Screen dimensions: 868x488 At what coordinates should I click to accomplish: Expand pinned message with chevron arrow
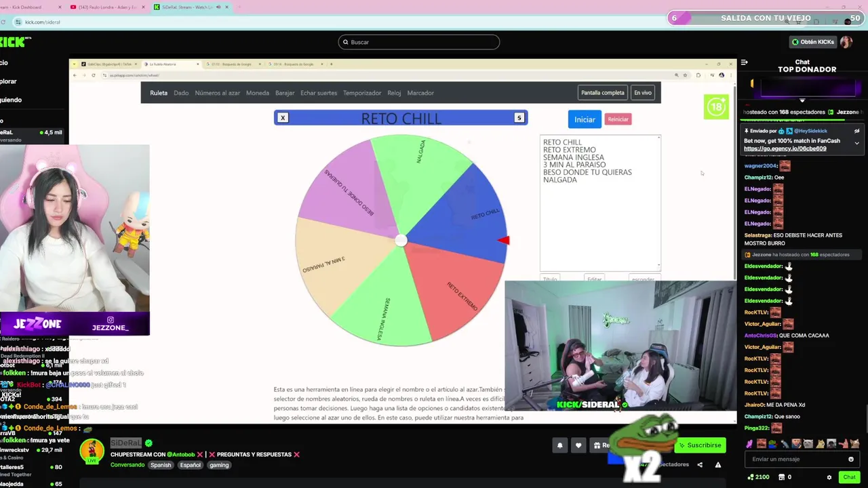point(856,143)
